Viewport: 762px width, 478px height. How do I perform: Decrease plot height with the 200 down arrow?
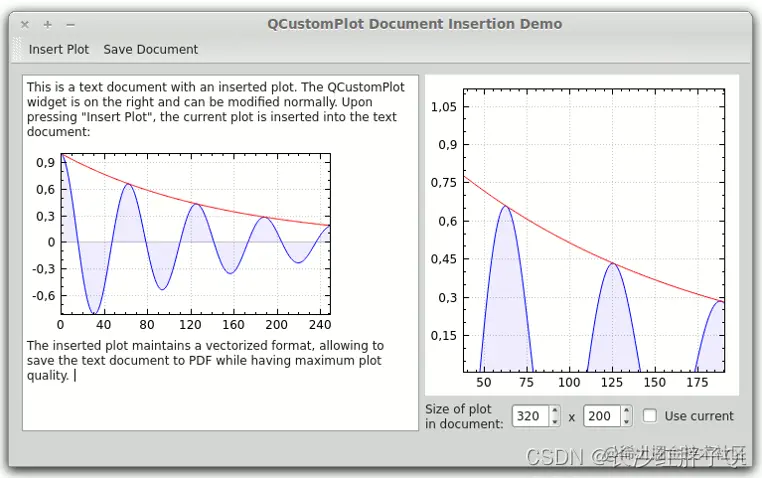tap(627, 421)
